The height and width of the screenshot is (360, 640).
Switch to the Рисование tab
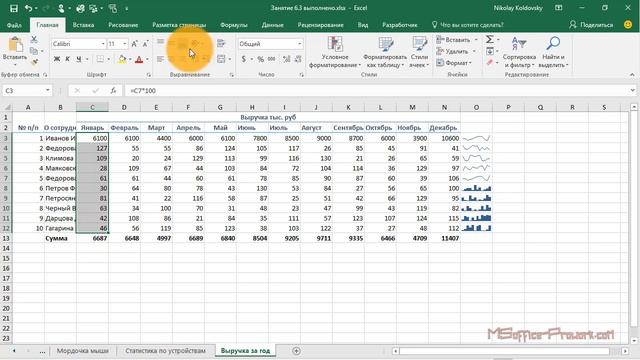(x=123, y=25)
